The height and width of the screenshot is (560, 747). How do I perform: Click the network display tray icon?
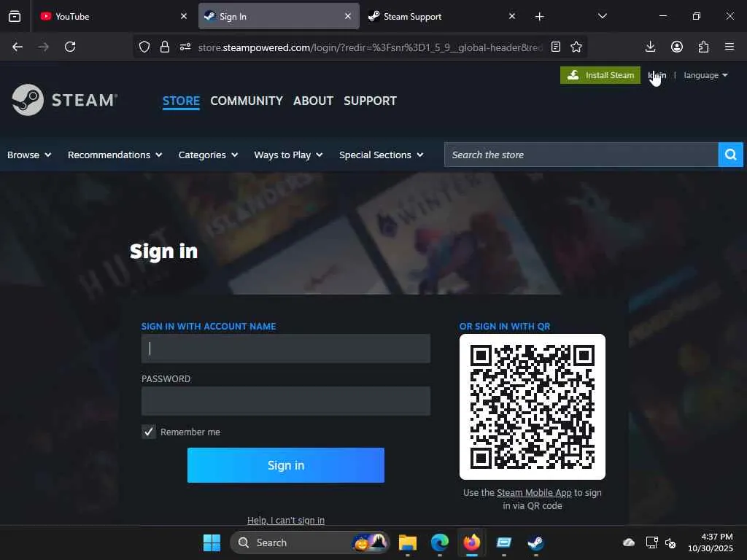(x=651, y=542)
